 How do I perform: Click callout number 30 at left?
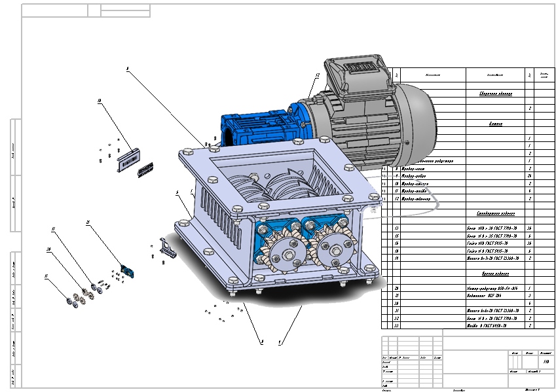48,249
